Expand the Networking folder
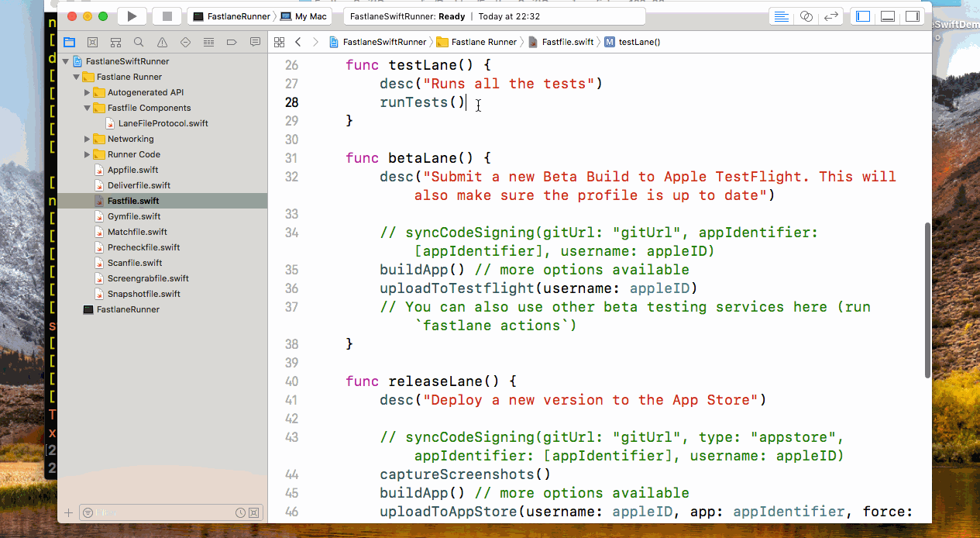The width and height of the screenshot is (980, 538). [x=88, y=139]
